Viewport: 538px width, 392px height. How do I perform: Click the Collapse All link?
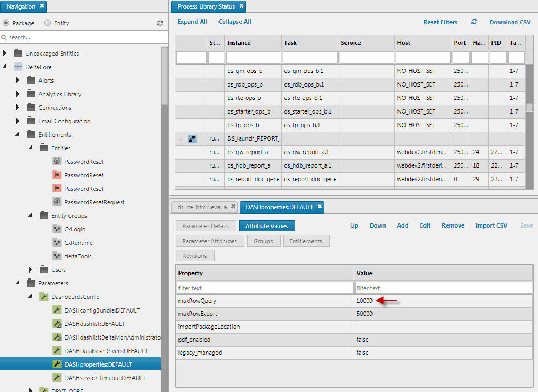[235, 22]
